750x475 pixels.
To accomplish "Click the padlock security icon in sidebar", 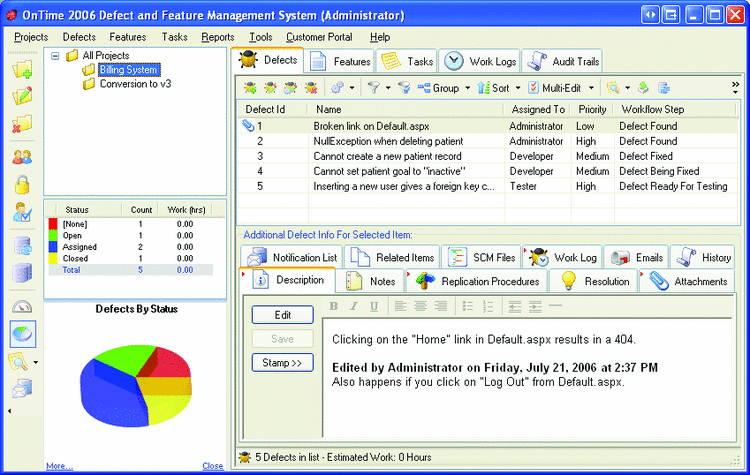I will tap(22, 185).
